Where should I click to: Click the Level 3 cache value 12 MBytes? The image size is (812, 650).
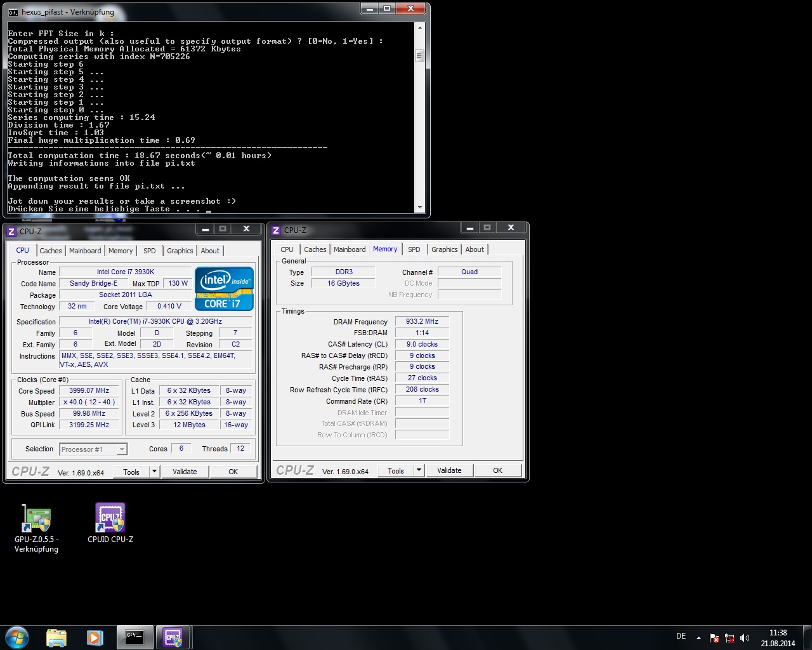(x=190, y=425)
